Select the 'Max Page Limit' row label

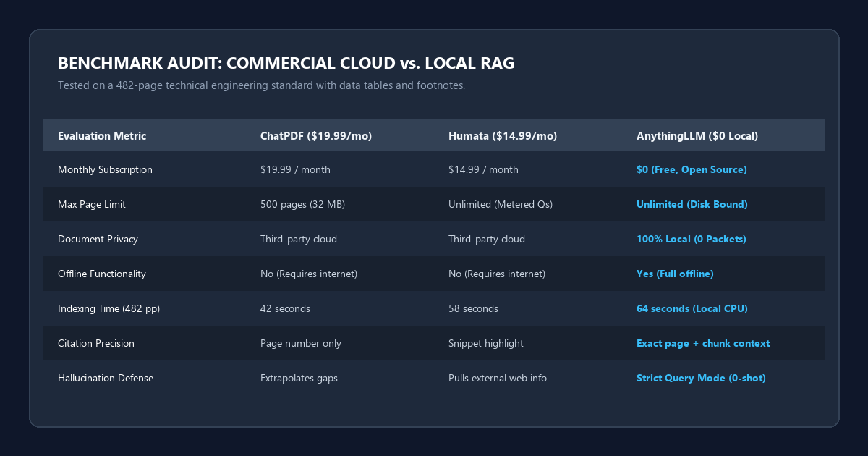click(x=92, y=204)
